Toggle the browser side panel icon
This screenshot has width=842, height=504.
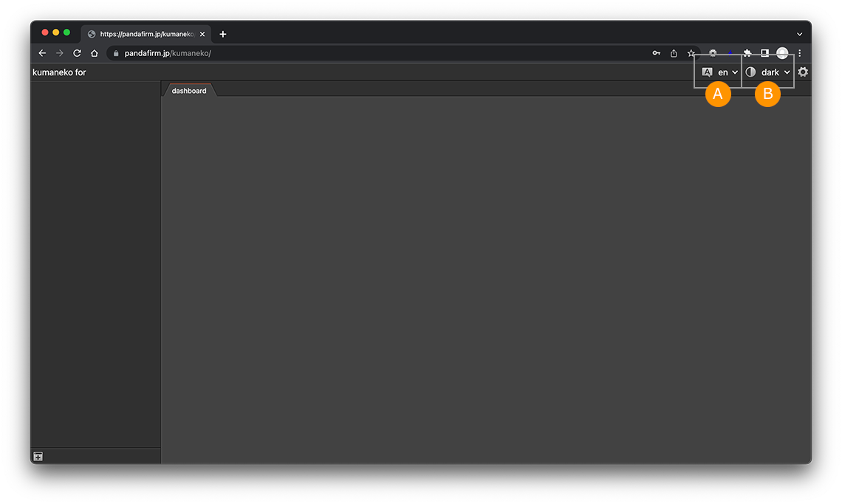765,53
